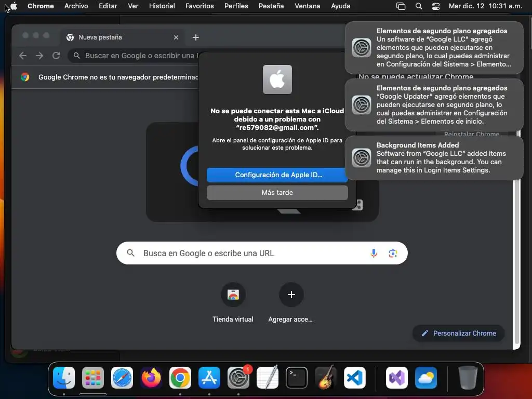Image resolution: width=532 pixels, height=399 pixels.
Task: Close the Nueva pestaña tab
Action: pos(176,37)
